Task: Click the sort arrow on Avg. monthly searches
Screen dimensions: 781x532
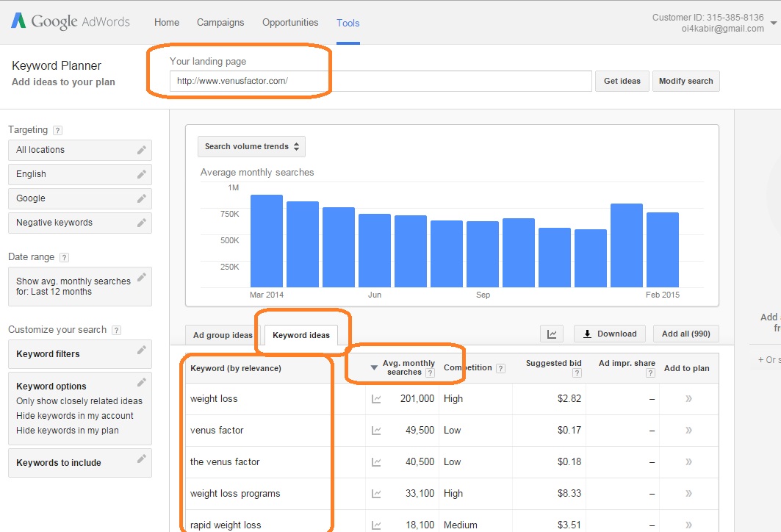Action: click(x=374, y=367)
